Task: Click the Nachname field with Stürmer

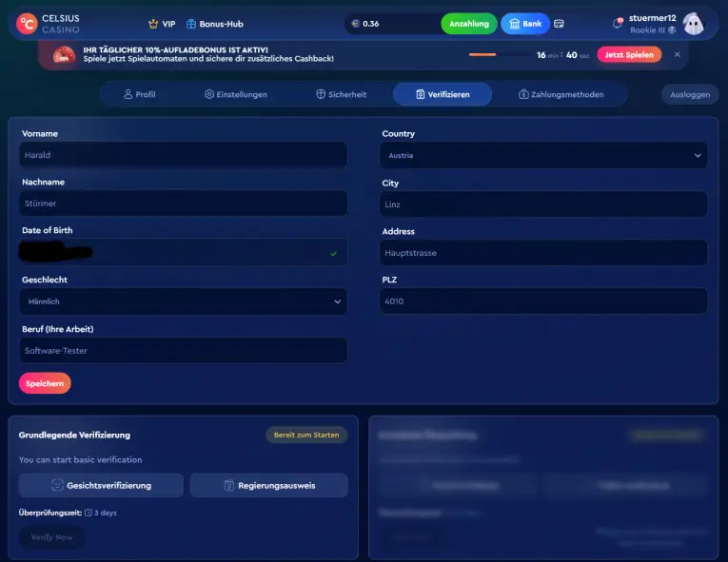Action: 184,203
